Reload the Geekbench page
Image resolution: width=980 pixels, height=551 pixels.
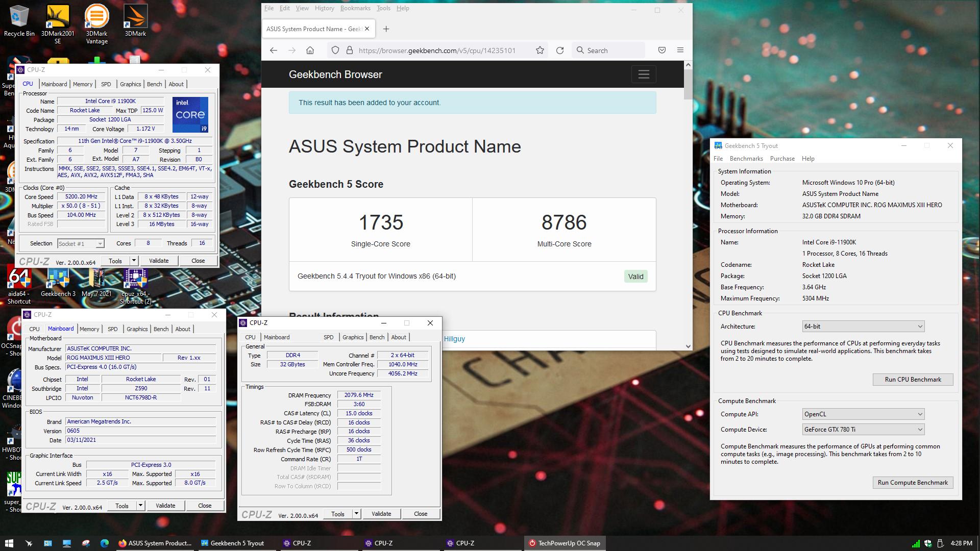[560, 50]
